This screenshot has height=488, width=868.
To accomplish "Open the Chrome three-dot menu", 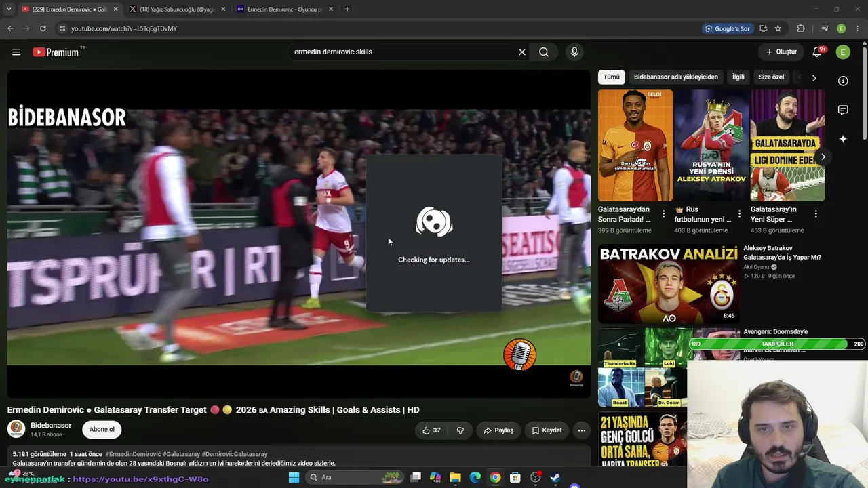I will [858, 28].
